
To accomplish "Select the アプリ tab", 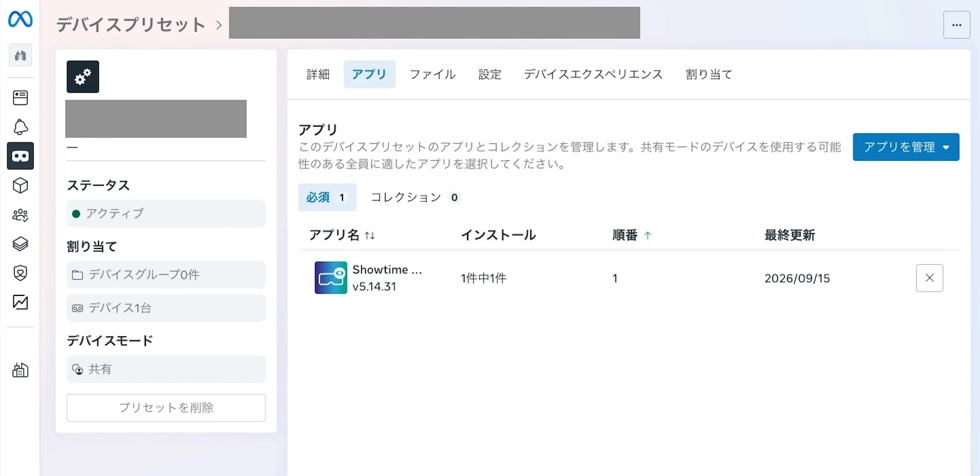I will click(x=370, y=74).
